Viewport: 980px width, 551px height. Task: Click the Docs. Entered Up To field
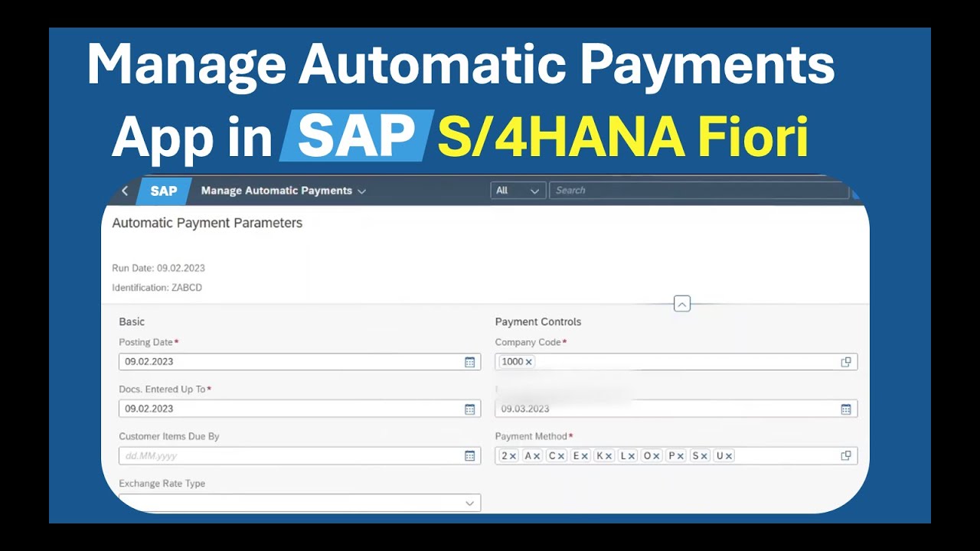299,409
